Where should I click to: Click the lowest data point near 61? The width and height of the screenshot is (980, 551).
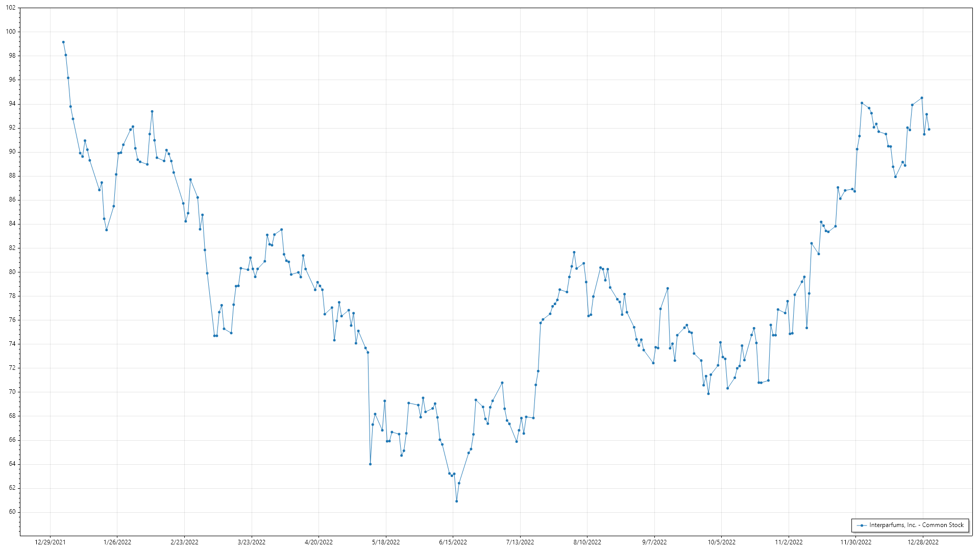coord(456,502)
